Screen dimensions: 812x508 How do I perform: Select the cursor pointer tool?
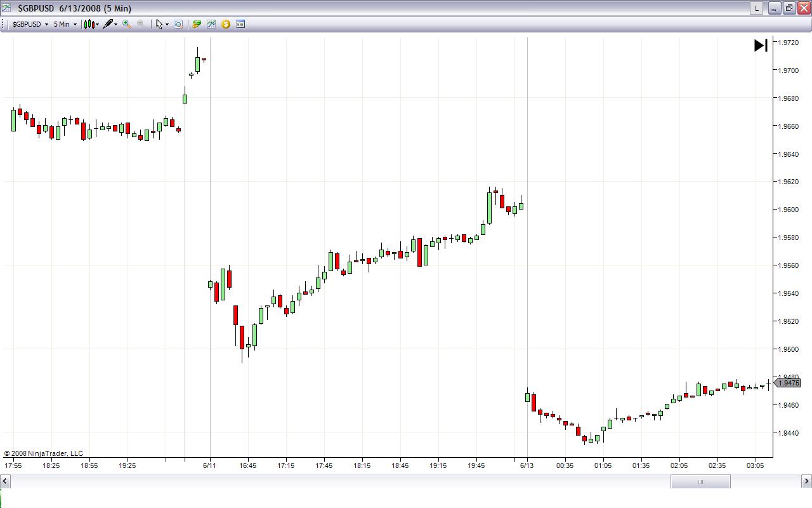tap(159, 24)
